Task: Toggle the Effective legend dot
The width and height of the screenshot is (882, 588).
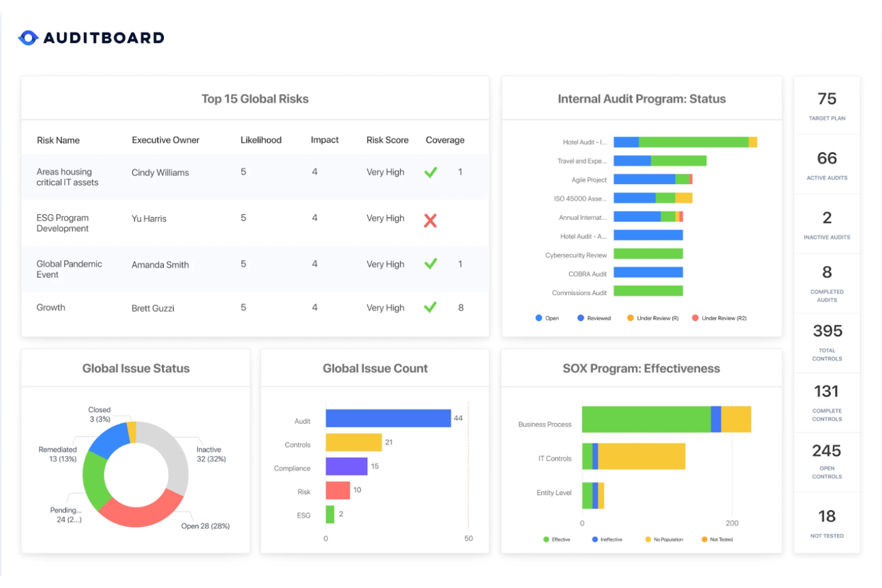Action: pos(546,539)
